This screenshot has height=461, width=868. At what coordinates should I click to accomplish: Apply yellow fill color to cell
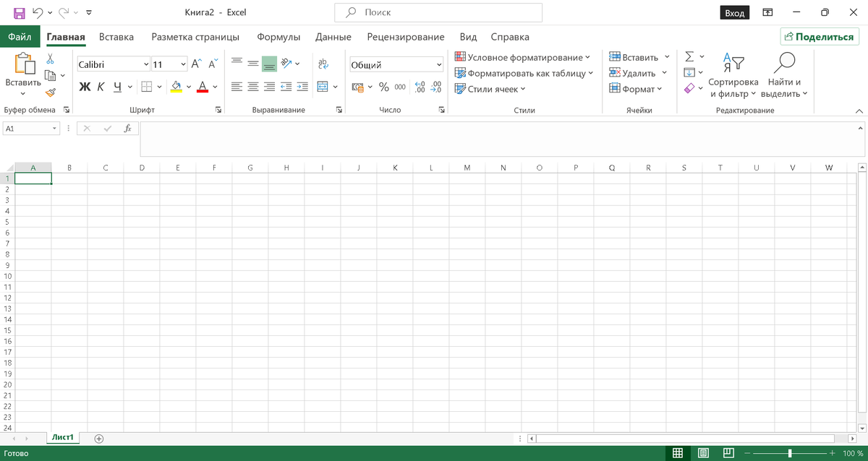tap(176, 87)
